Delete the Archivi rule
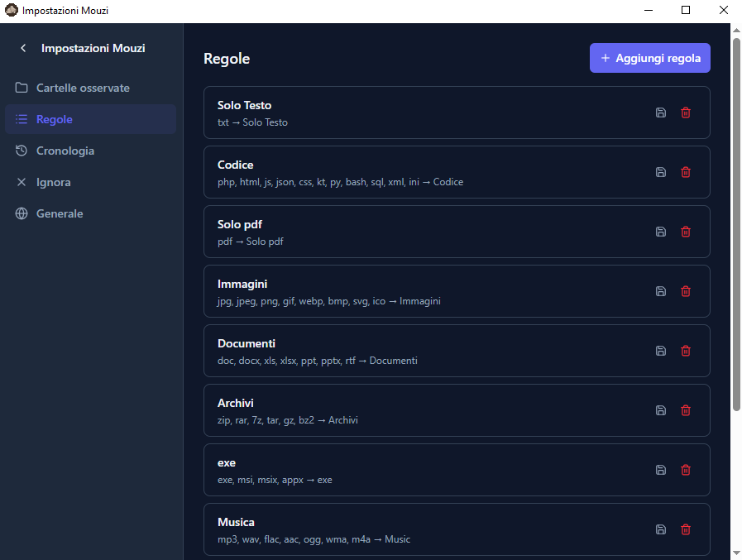 click(x=685, y=410)
